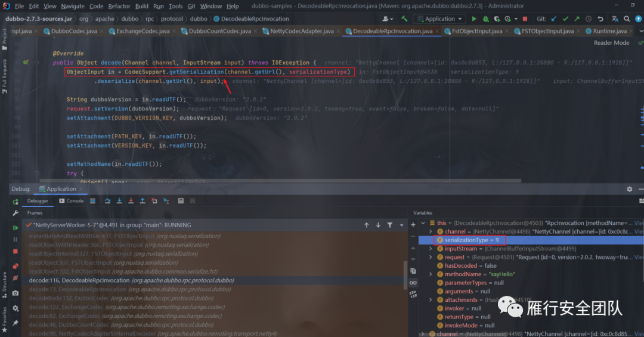Stop the running process in top toolbar
644x337 pixels.
[525, 19]
